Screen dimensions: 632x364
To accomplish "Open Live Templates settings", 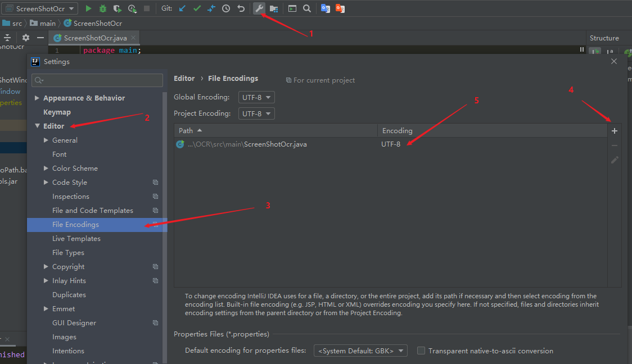I will 76,238.
